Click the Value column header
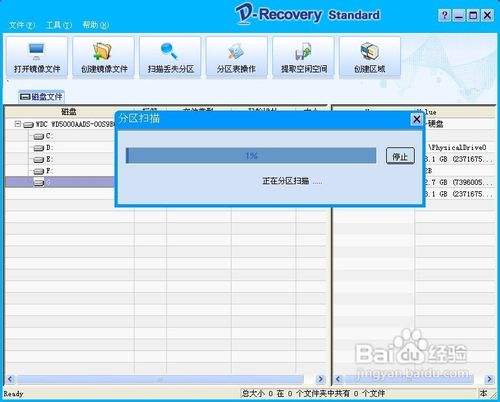 [x=454, y=112]
